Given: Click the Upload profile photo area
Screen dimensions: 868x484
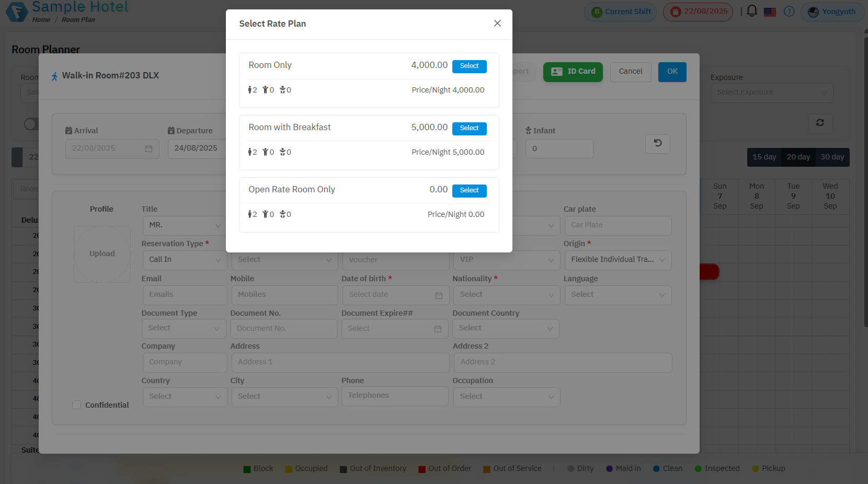Looking at the screenshot, I should (x=102, y=254).
